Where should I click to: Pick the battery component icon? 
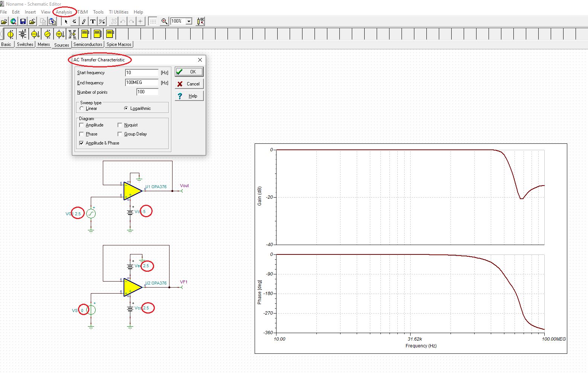pos(23,34)
